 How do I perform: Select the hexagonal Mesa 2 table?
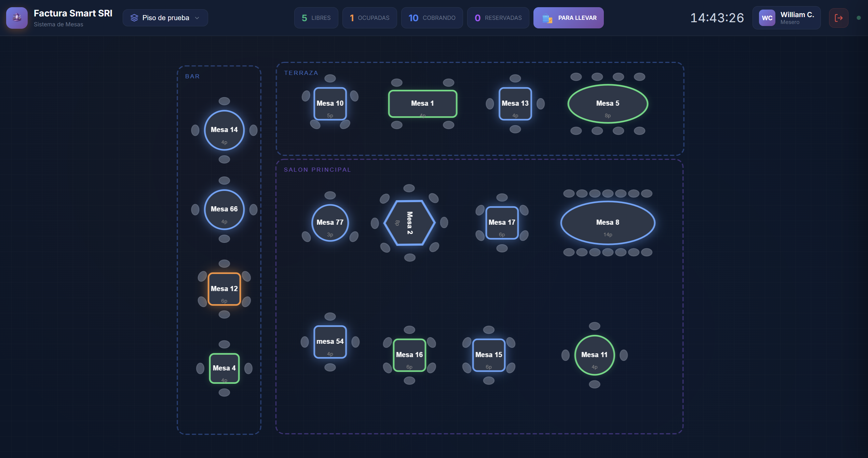[x=409, y=223]
